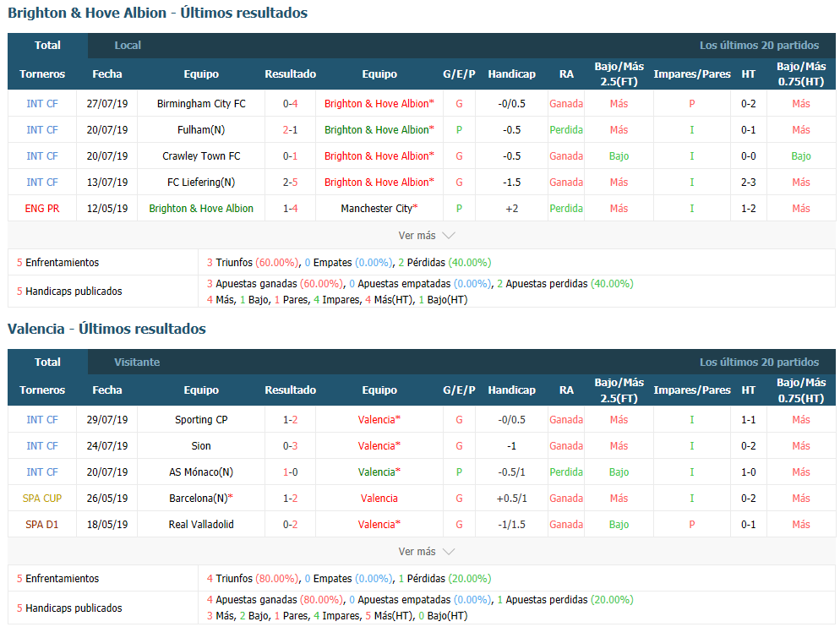840x627 pixels.
Task: Select date 26/05/19 cell
Action: (x=107, y=499)
